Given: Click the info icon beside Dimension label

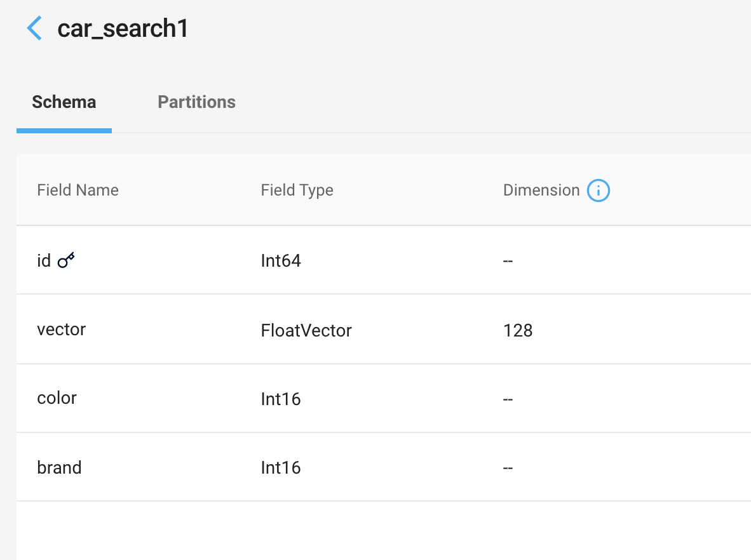Looking at the screenshot, I should [x=597, y=190].
